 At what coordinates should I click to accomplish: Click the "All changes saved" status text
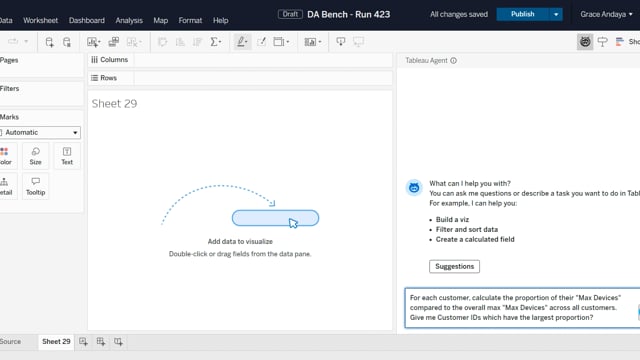click(x=459, y=14)
